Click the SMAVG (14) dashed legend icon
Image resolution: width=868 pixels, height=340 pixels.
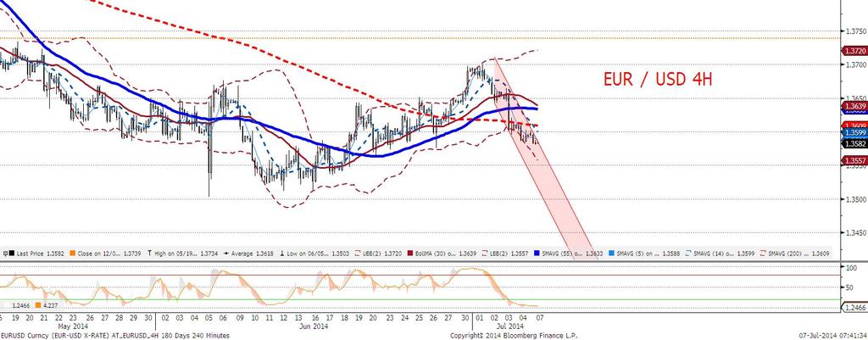point(688,253)
